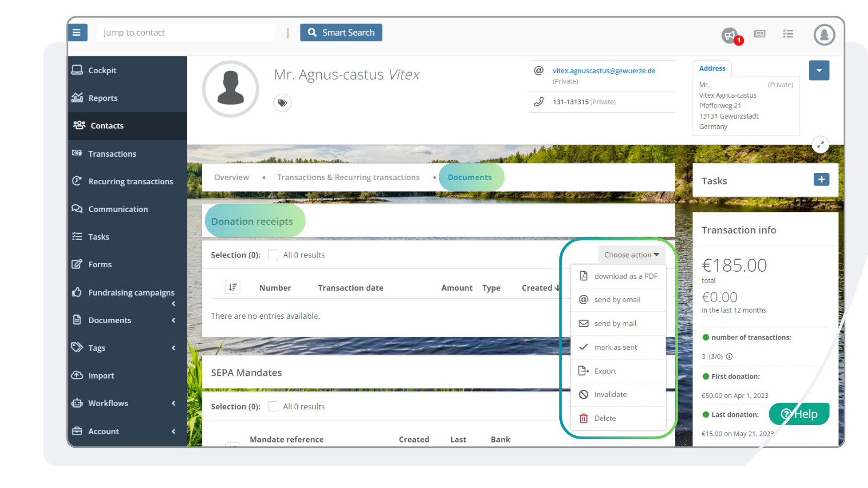
Task: Expand the Workflows sidebar submenu
Action: [x=173, y=403]
